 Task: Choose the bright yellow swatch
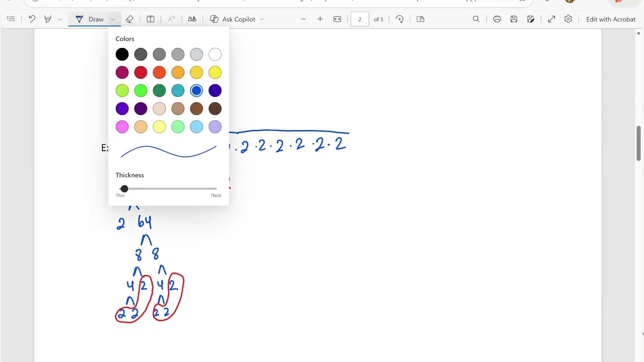215,72
